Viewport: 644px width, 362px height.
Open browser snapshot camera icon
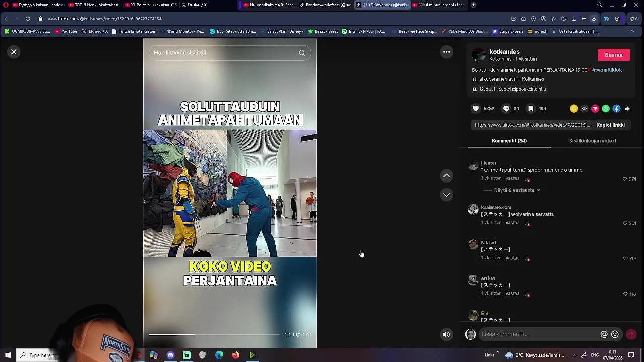[x=523, y=19]
